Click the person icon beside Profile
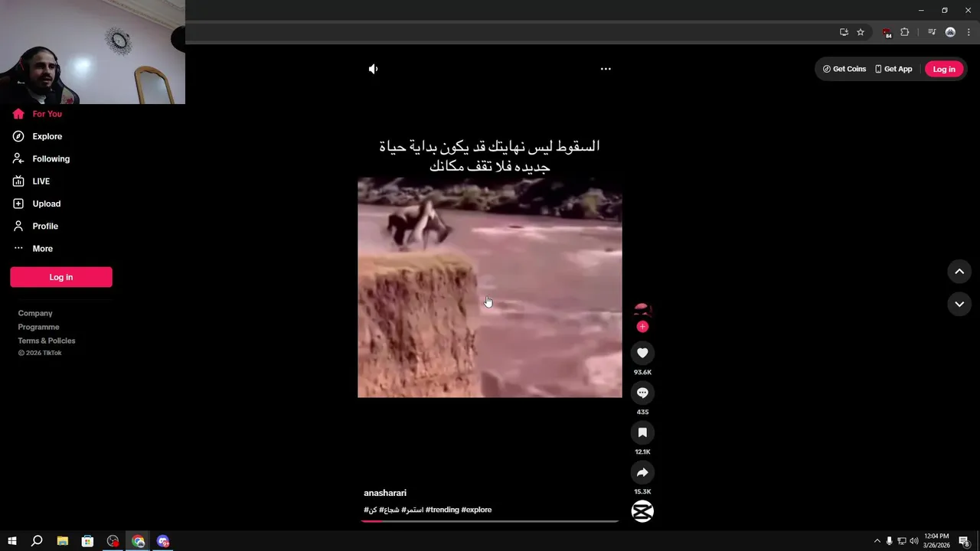This screenshot has height=551, width=980. (x=18, y=227)
